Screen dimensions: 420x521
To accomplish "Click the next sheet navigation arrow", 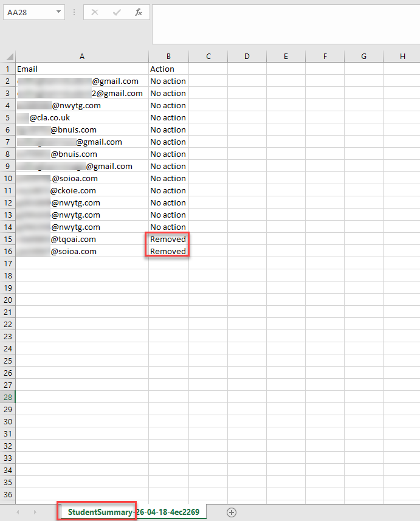I will 34,512.
